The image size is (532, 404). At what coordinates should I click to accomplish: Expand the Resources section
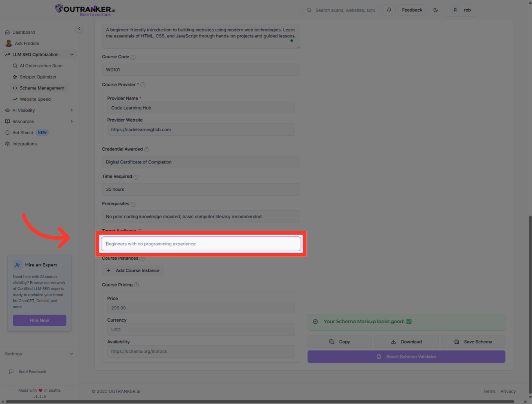tap(71, 121)
